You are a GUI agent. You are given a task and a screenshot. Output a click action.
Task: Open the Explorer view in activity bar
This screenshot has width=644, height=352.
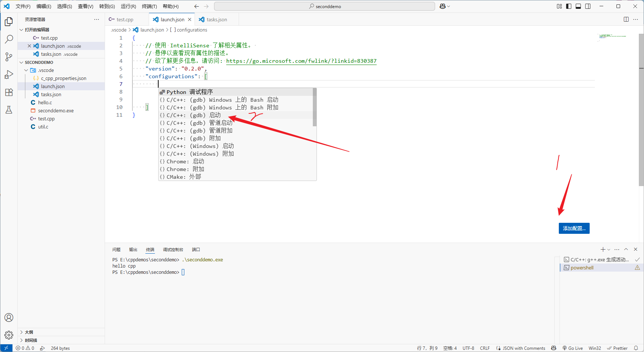pos(9,22)
